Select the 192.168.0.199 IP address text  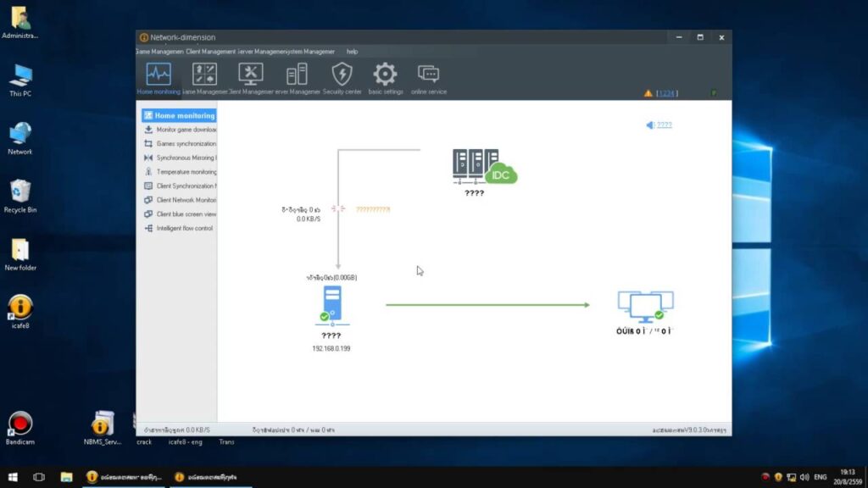point(331,348)
